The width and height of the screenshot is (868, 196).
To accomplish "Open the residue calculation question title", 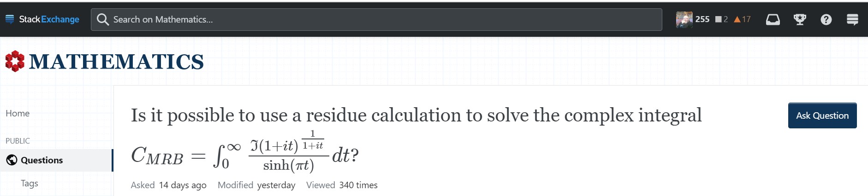I will (416, 115).
